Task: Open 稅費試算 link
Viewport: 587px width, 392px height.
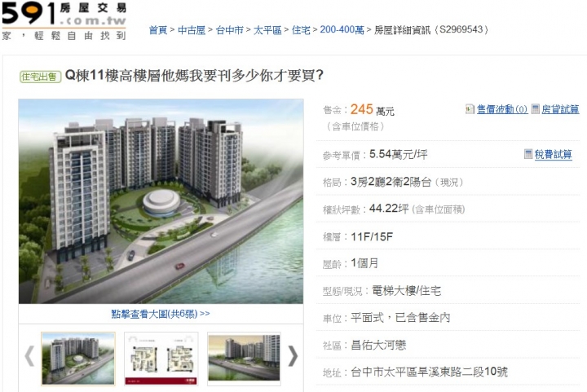Action: [553, 154]
